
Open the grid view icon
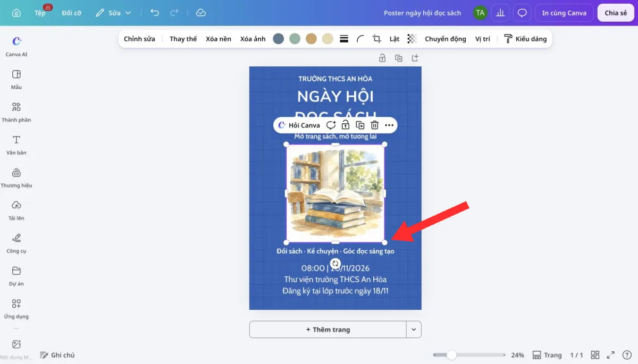pos(595,355)
